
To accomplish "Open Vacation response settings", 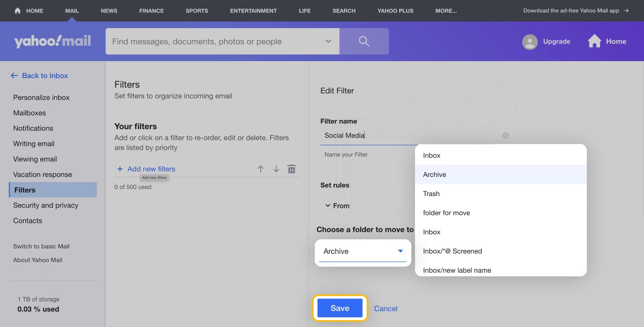I will click(42, 175).
